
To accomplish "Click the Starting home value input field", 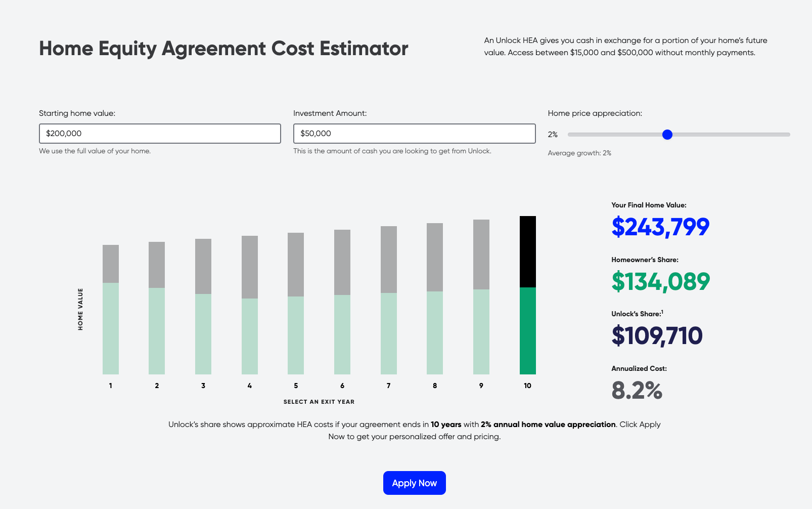I will tap(160, 134).
